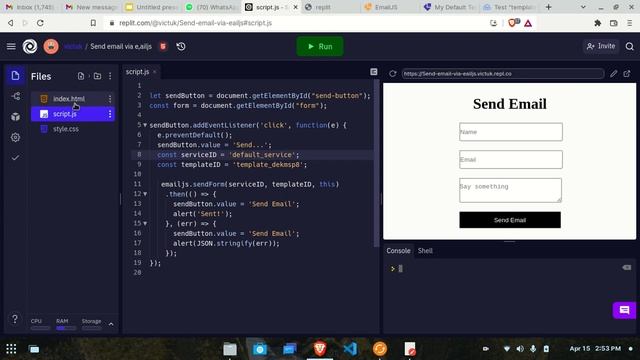Switch to script.js editor tab
Viewport: 640px width, 360px height.
pos(138,72)
